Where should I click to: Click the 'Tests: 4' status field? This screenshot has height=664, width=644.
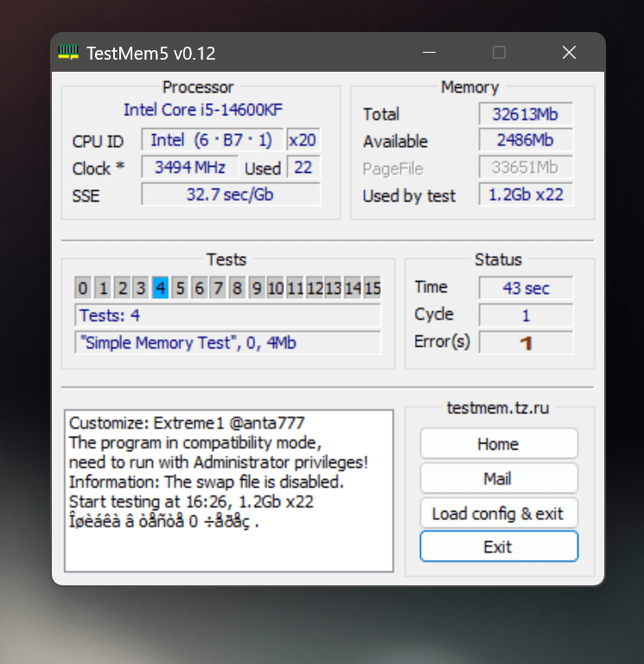click(228, 315)
